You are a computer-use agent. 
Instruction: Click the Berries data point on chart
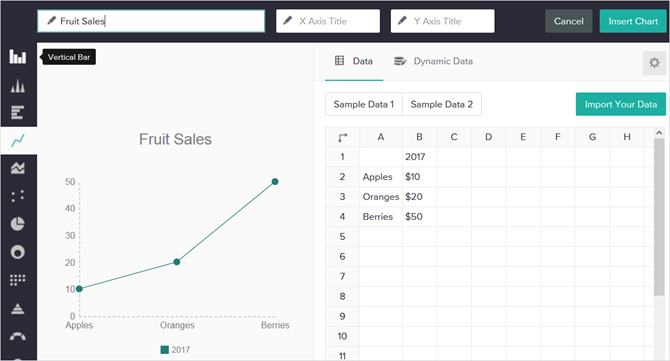coord(275,182)
